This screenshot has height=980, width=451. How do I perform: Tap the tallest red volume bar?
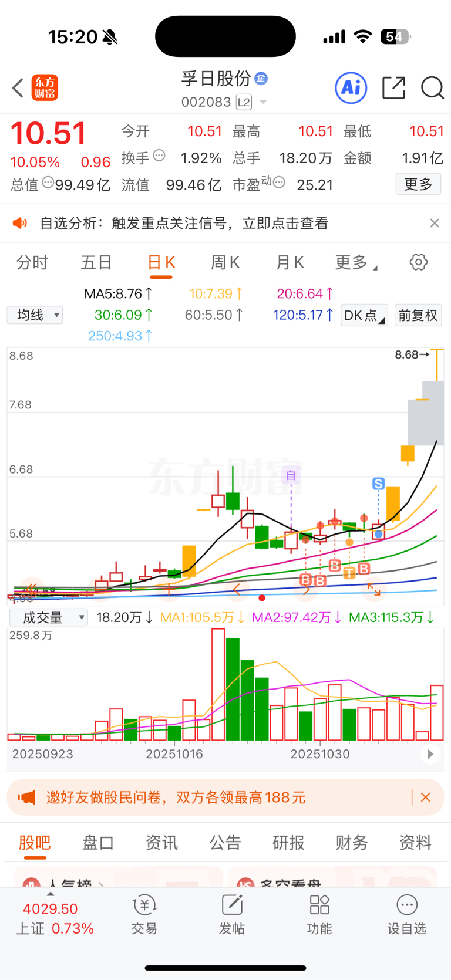(x=218, y=684)
